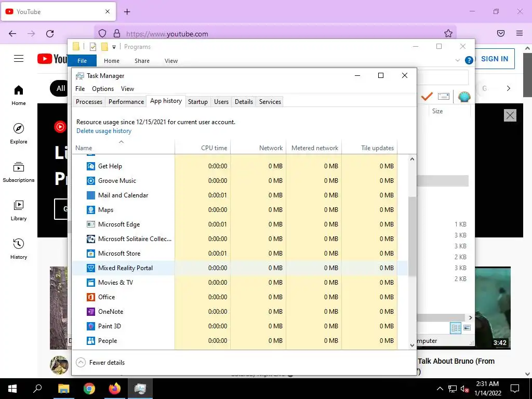Switch to Startup tab
The height and width of the screenshot is (399, 532).
click(x=198, y=102)
